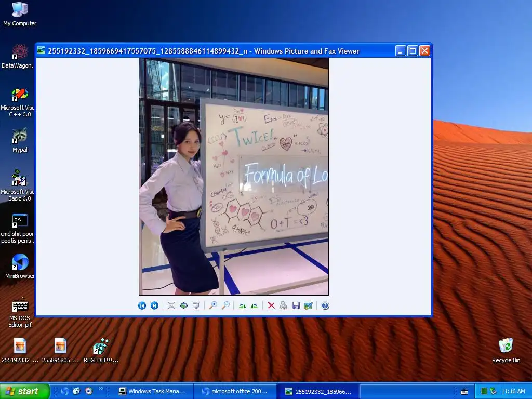Switch to the 255192332_185966... taskbar button
This screenshot has height=399, width=532.
tap(318, 391)
